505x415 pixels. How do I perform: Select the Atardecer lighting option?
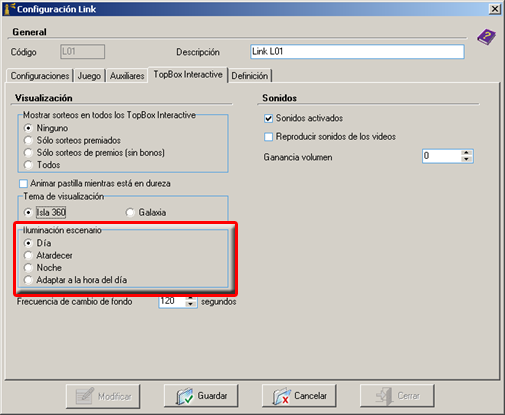28,255
